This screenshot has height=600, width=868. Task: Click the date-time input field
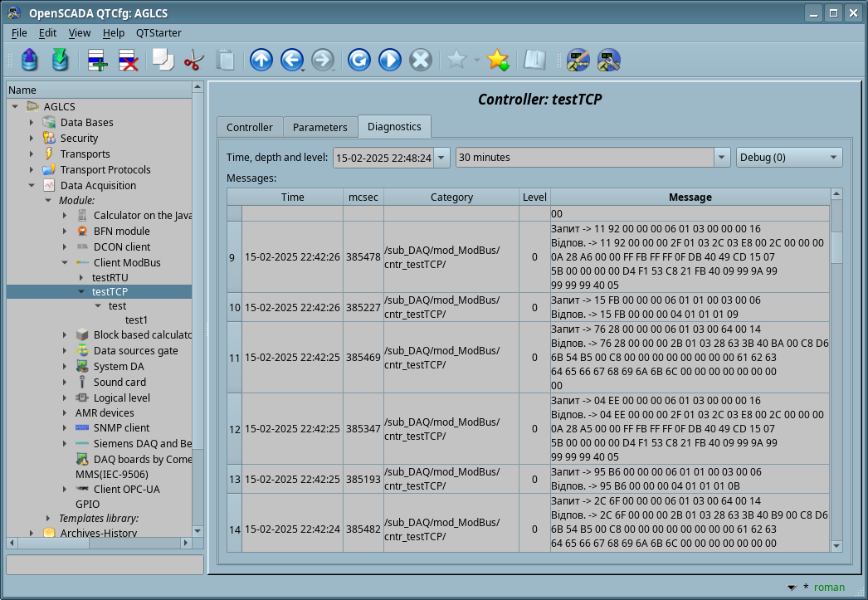(383, 158)
